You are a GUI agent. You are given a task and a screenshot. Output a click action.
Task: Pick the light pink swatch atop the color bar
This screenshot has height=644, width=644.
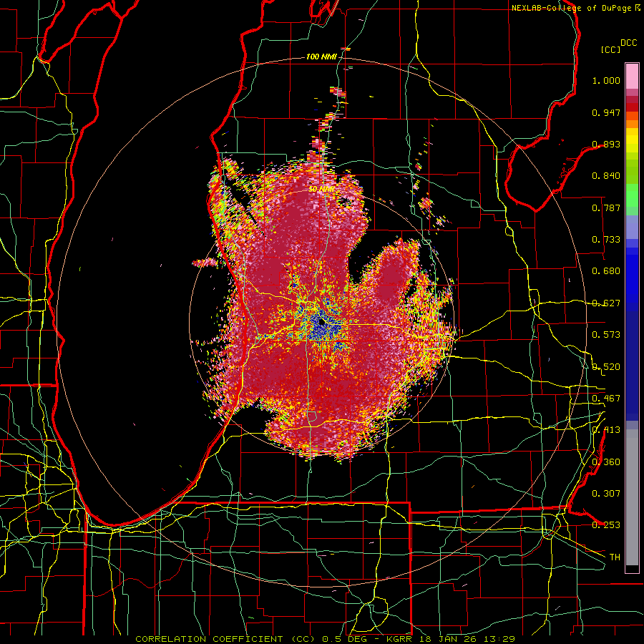632,76
